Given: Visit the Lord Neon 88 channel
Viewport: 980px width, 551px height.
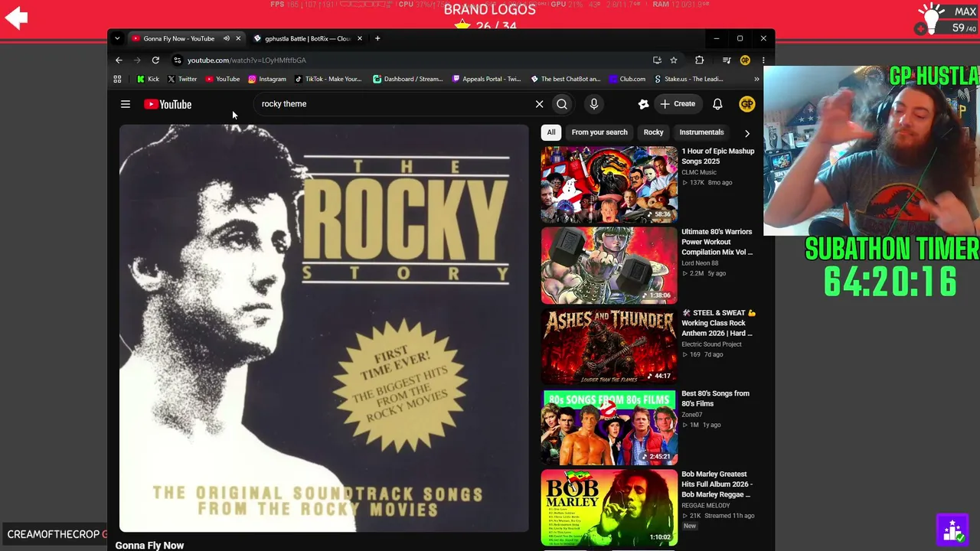Looking at the screenshot, I should pos(700,263).
